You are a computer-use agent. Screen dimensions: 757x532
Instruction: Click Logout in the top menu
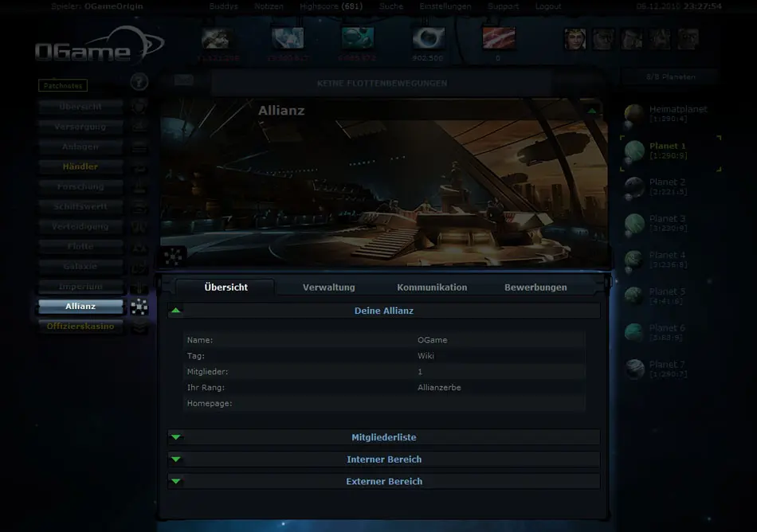pos(548,6)
